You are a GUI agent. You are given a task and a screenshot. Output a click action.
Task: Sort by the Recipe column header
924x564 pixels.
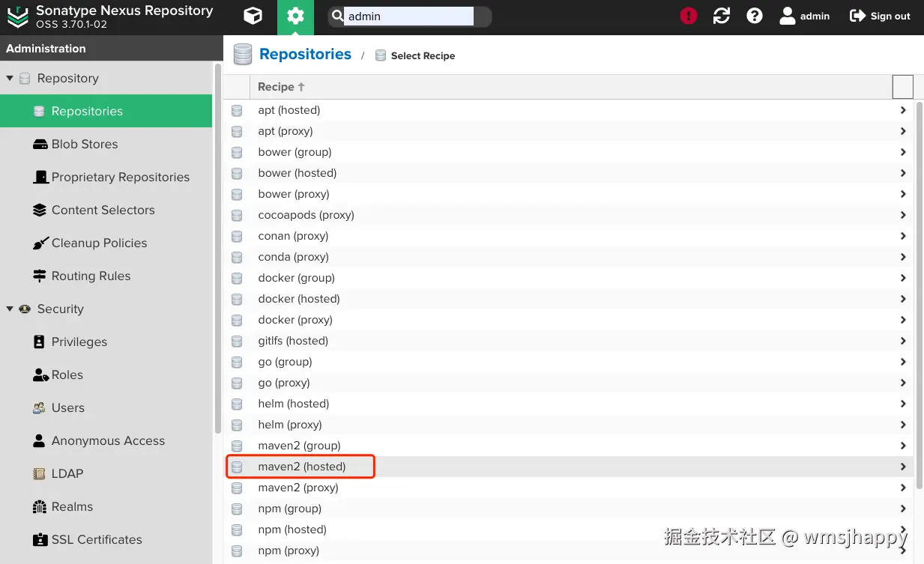(x=570, y=87)
